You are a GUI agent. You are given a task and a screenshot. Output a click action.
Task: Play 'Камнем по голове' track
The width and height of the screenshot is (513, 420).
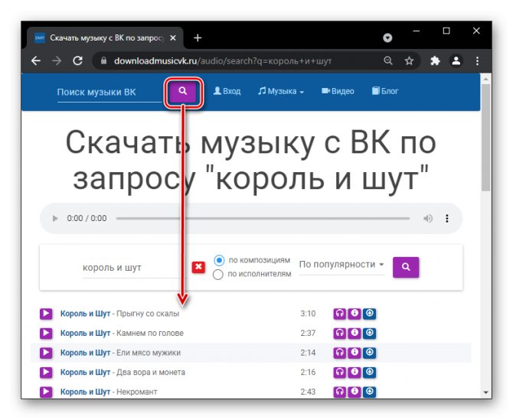[46, 333]
